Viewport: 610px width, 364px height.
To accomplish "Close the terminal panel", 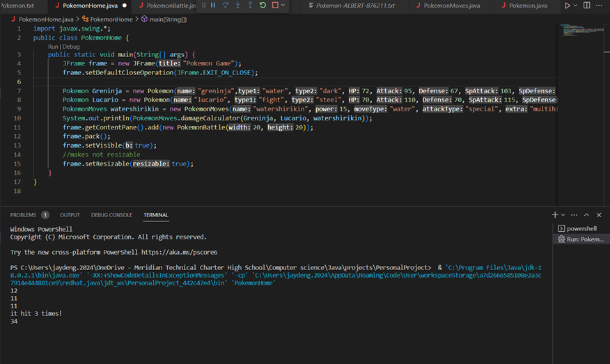I will tap(599, 215).
